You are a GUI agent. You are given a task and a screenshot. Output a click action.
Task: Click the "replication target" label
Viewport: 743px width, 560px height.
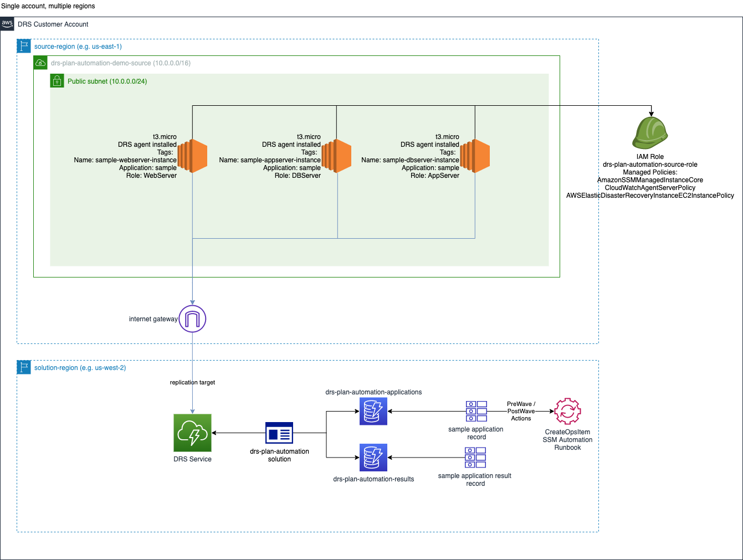tap(192, 382)
